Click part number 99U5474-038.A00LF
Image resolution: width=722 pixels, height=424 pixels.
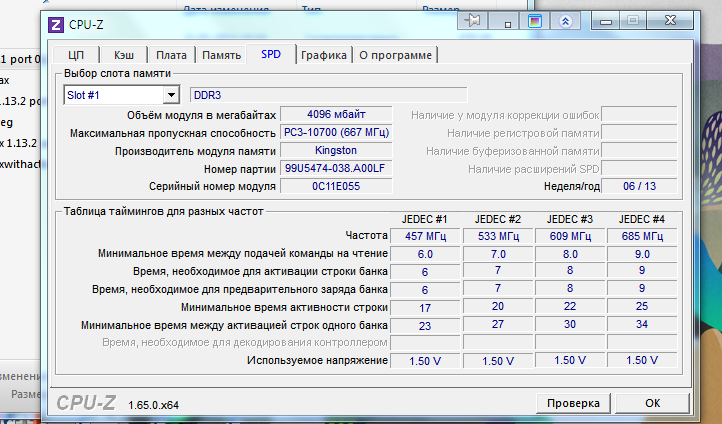(x=336, y=168)
